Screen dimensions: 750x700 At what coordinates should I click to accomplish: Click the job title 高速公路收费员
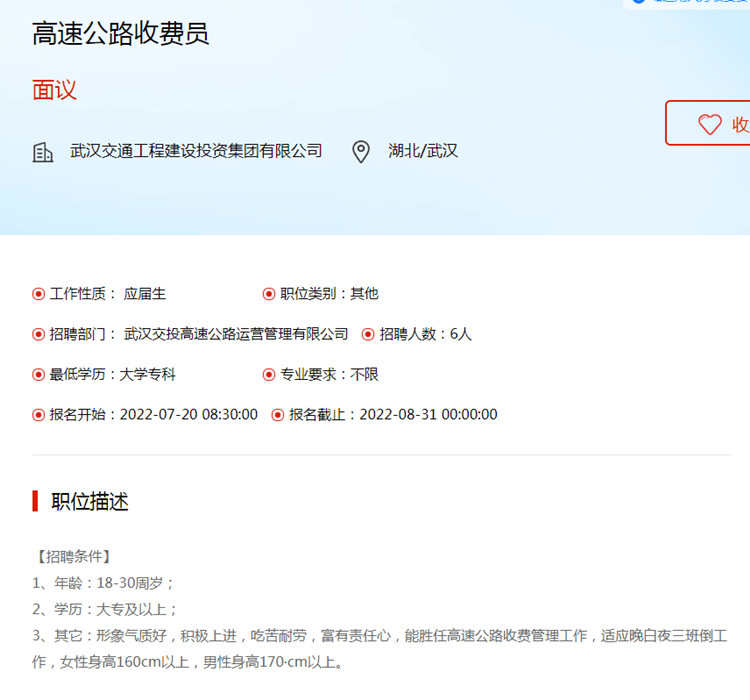coord(120,34)
